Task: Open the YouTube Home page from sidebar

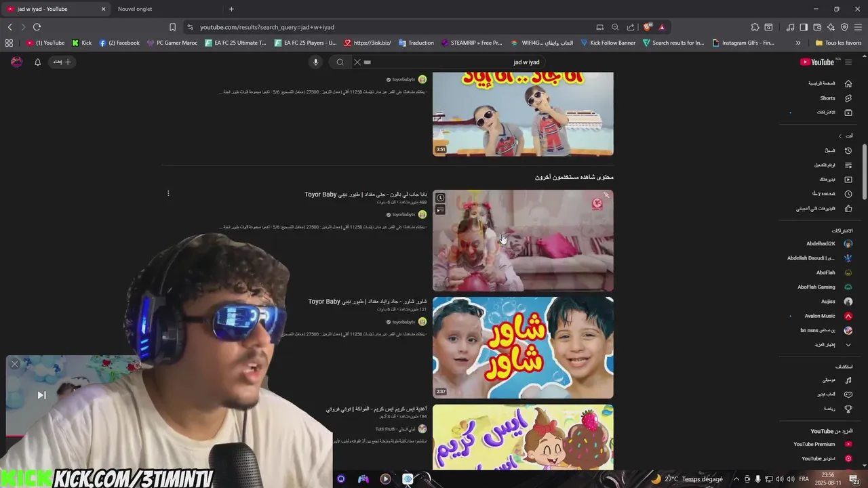Action: pyautogui.click(x=830, y=83)
